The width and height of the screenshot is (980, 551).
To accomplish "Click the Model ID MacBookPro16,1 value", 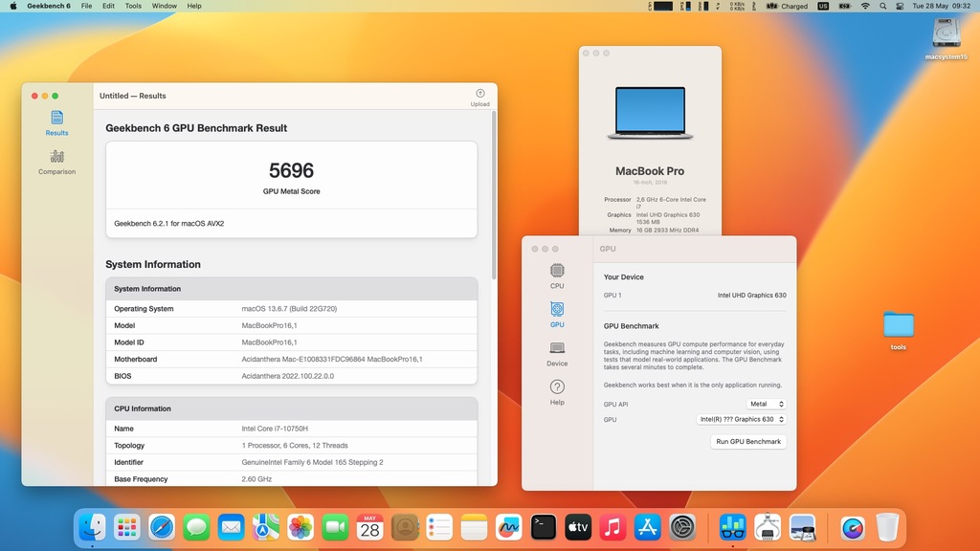I will [269, 342].
